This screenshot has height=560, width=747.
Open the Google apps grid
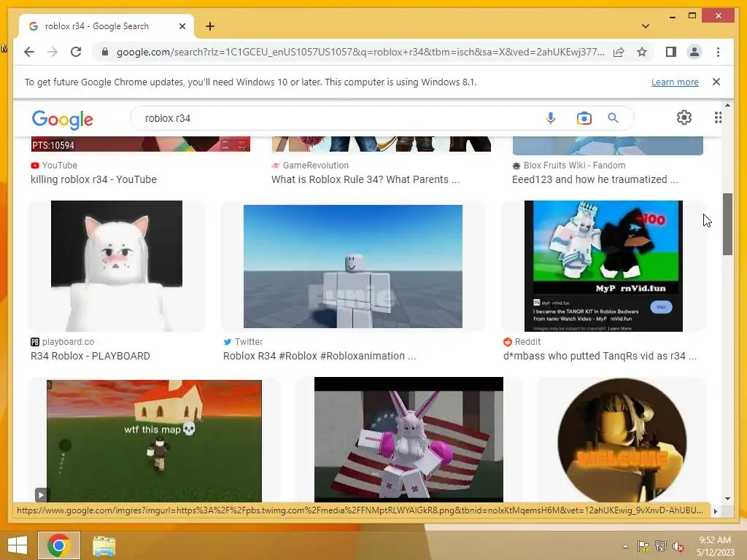click(718, 117)
